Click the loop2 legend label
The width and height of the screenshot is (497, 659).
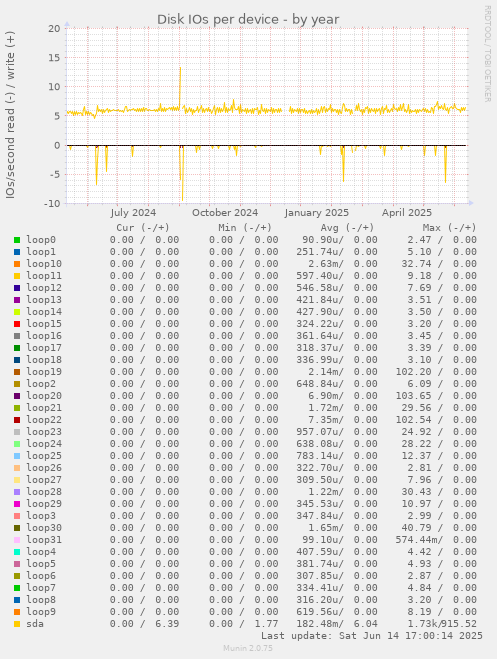pyautogui.click(x=41, y=384)
